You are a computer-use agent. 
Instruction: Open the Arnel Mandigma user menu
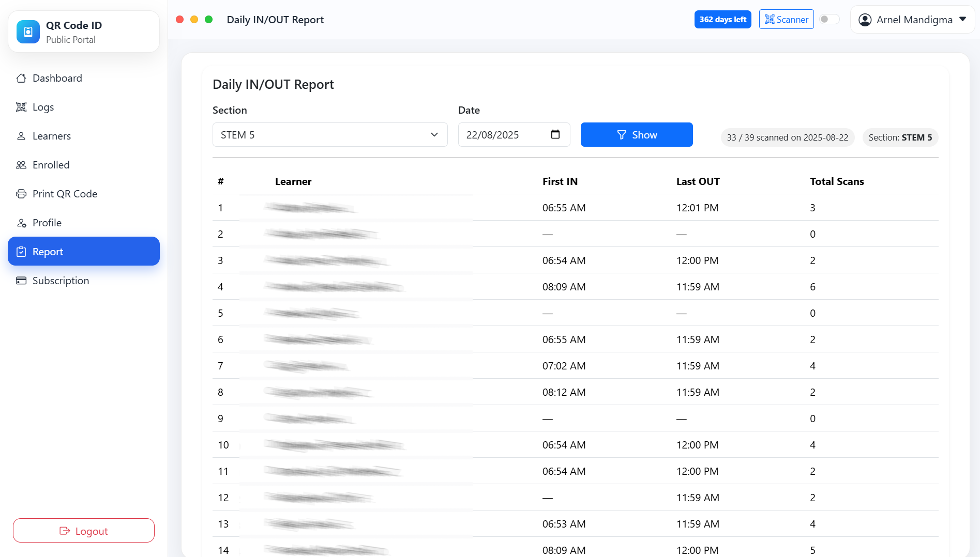pos(912,20)
